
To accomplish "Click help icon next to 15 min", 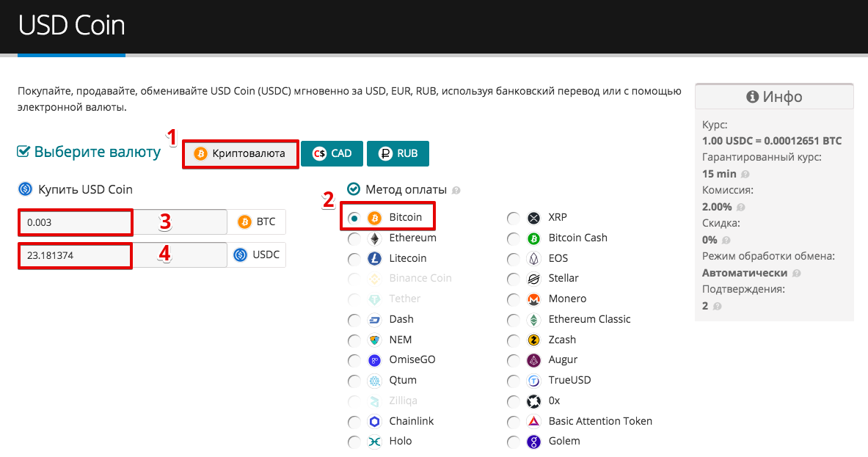I will coord(745,175).
